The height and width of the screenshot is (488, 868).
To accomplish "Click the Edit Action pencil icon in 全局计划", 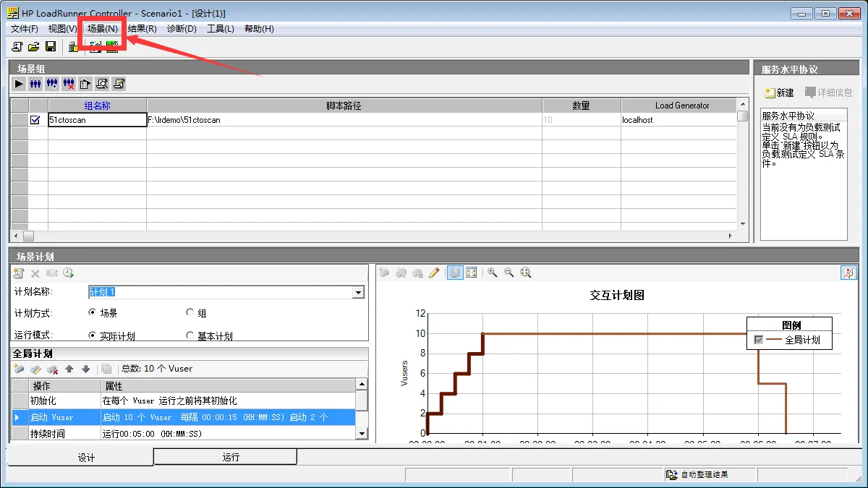I will [x=35, y=369].
